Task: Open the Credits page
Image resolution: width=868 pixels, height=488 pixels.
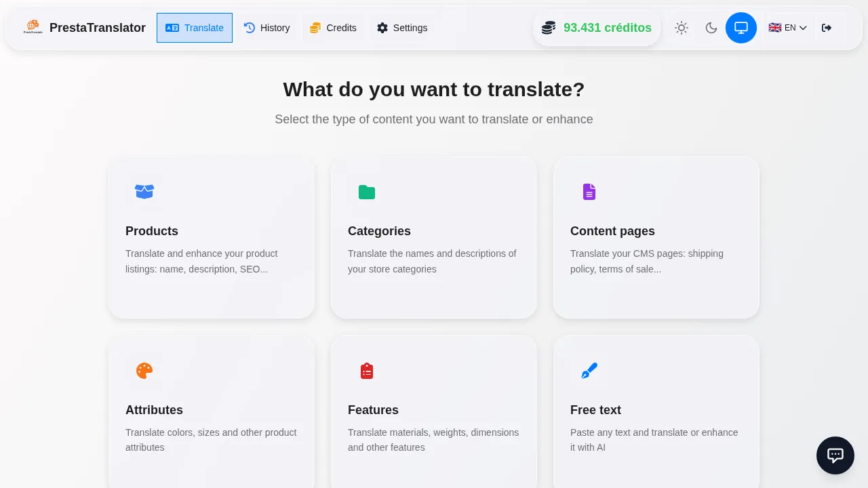Action: point(333,28)
